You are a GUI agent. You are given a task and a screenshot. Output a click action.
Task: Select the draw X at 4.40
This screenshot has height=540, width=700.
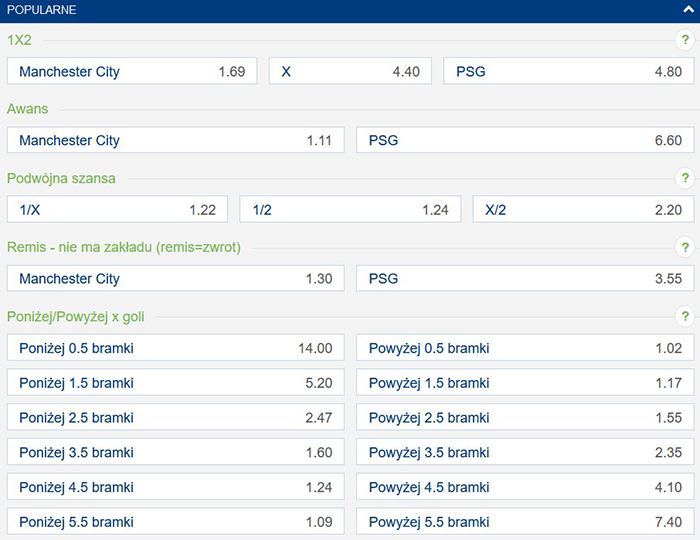[x=350, y=72]
